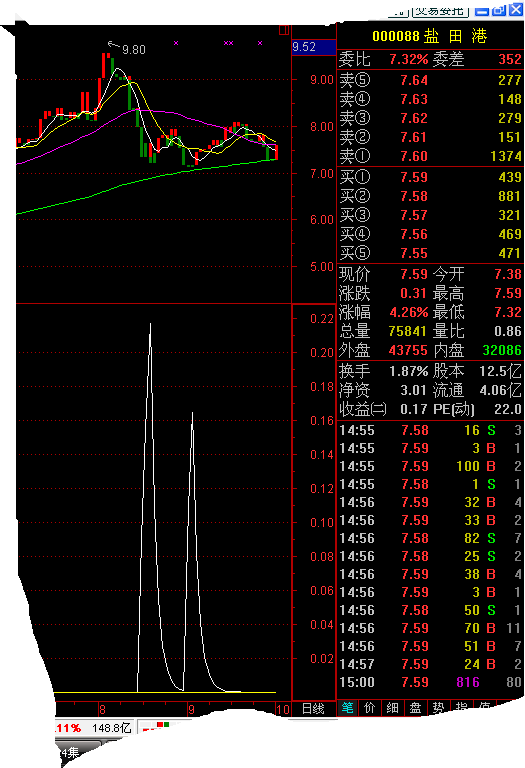Click the 9.00 price axis label

point(322,80)
